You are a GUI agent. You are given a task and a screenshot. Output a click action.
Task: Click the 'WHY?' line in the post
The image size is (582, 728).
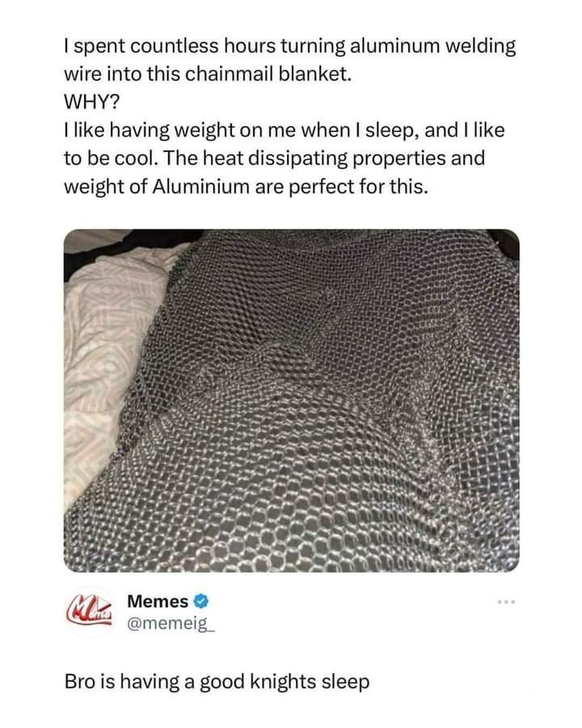click(91, 102)
